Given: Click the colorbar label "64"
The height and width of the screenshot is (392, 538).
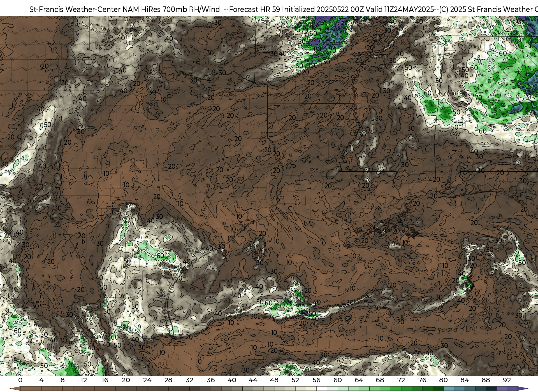Looking at the screenshot, I should coord(359,380).
